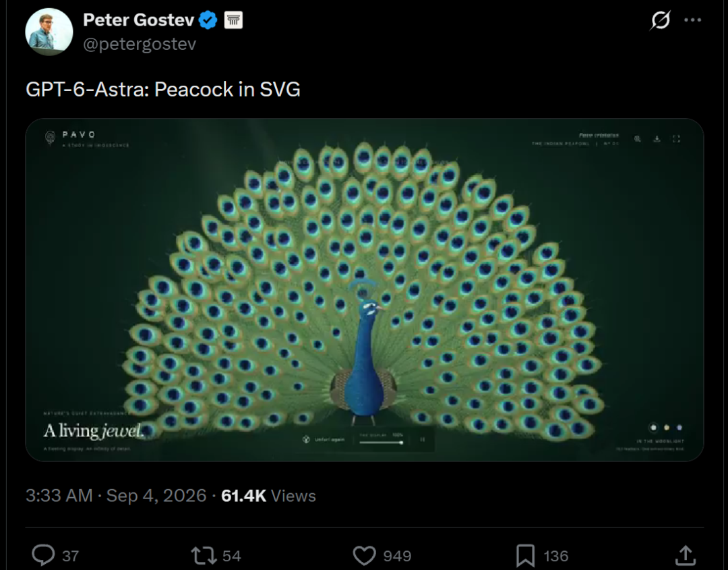View the 61.4K Views analytics
The height and width of the screenshot is (570, 728).
(268, 496)
